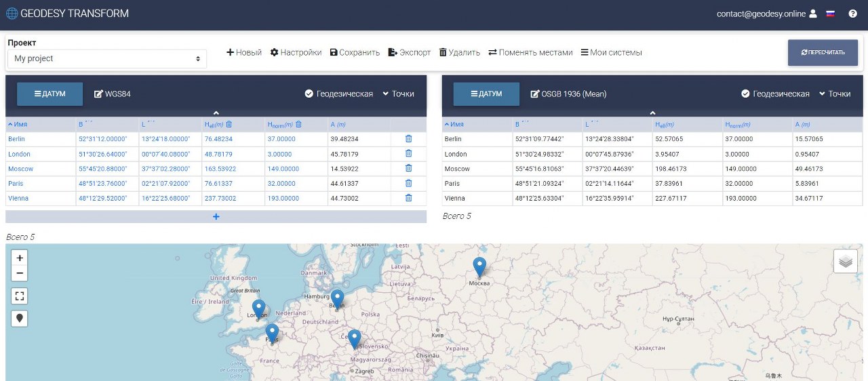The width and height of the screenshot is (868, 381).
Task: Open language selection via Russian flag
Action: click(830, 14)
